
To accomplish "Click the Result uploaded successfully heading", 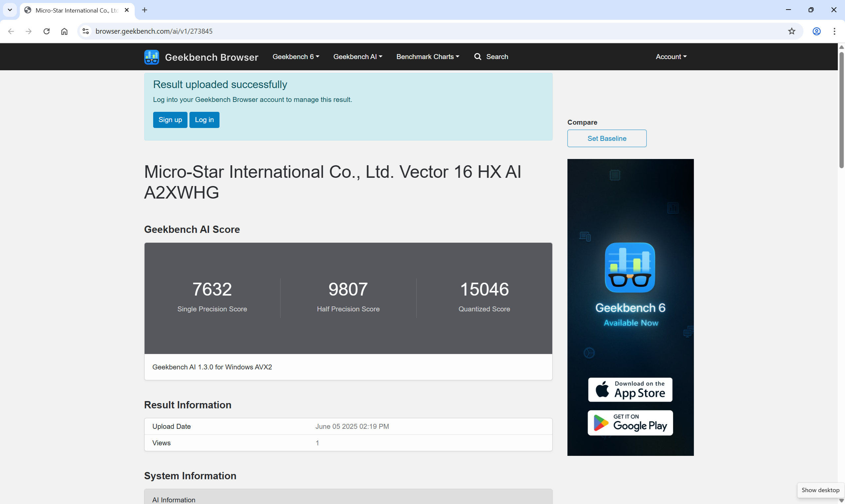I will point(220,84).
